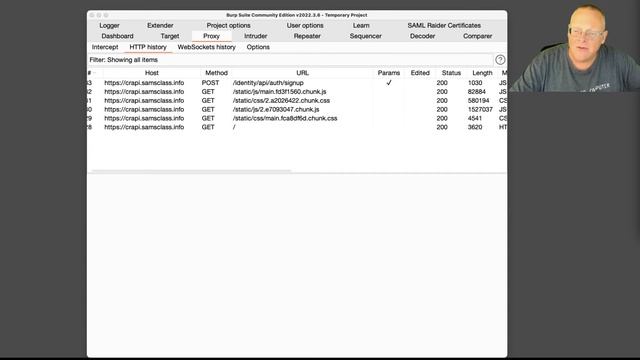Select the GET / root request row
Image resolution: width=640 pixels, height=360 pixels.
pyautogui.click(x=297, y=127)
